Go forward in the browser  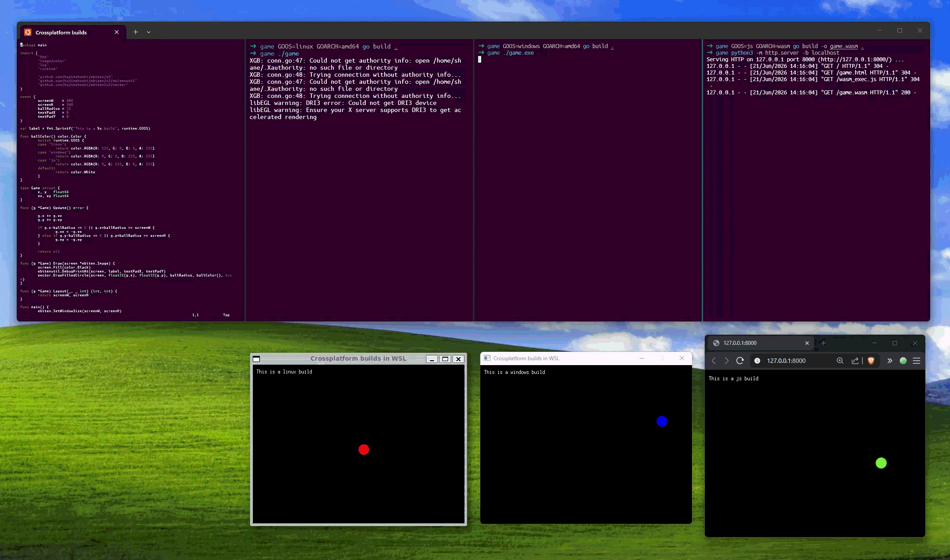(x=727, y=361)
